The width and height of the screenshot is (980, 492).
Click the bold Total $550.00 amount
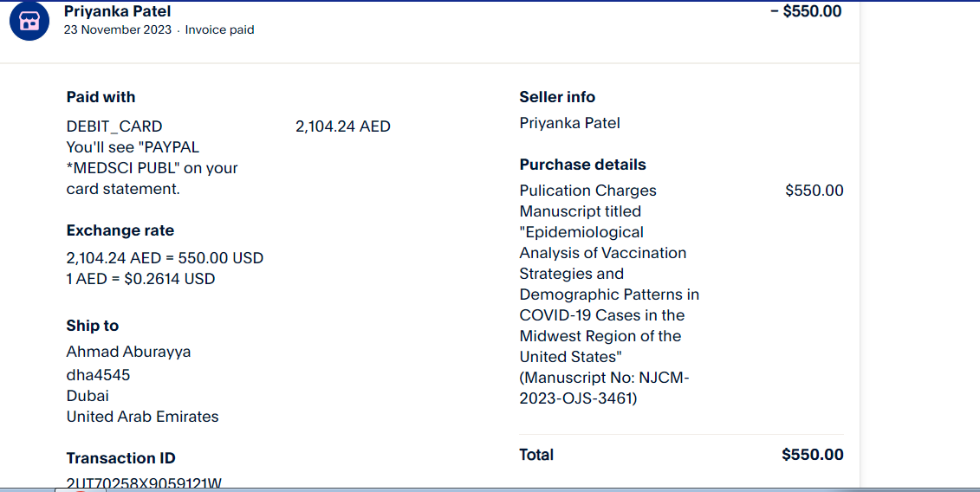click(x=812, y=455)
